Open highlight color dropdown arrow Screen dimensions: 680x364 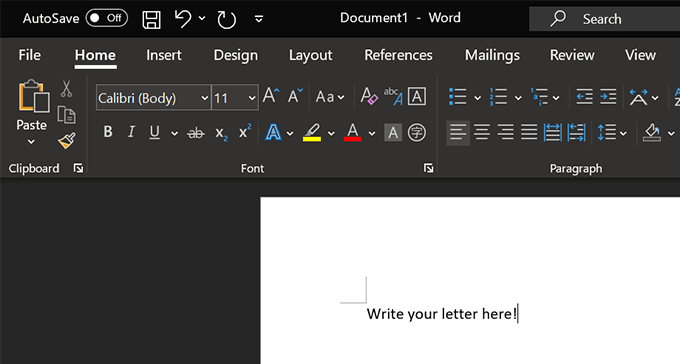331,133
